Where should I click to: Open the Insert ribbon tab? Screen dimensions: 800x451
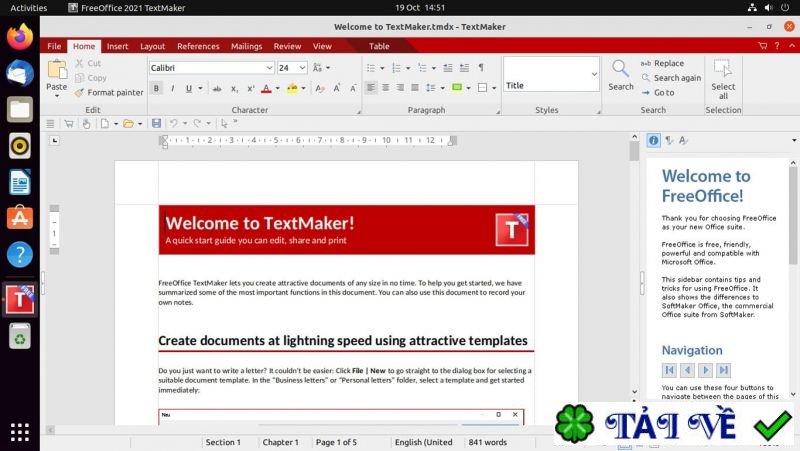pos(117,46)
